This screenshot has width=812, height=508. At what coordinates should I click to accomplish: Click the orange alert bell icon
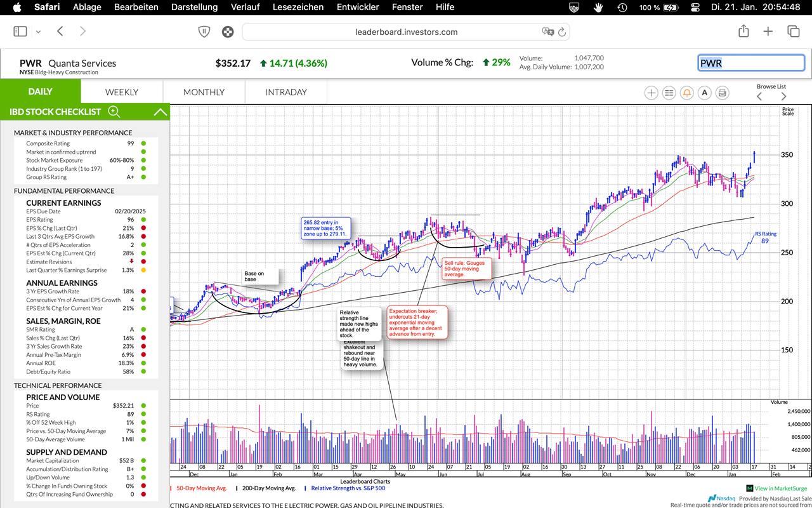pos(686,93)
